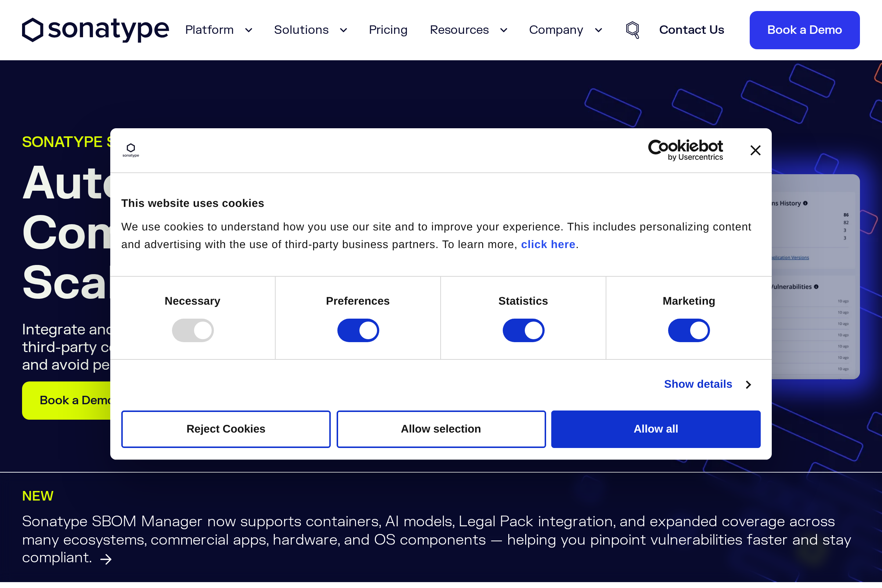
Task: Open the search magnifier icon
Action: 632,30
